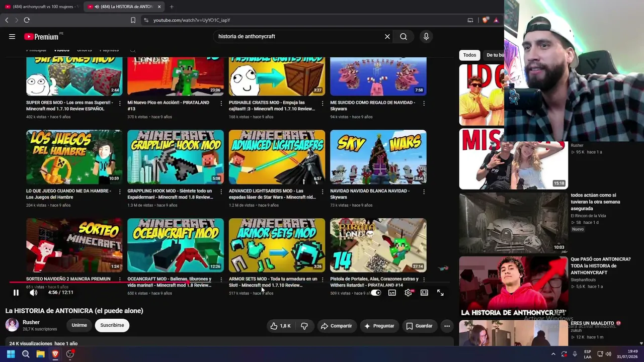The image size is (644, 362).
Task: Seek on the red video progress bar
Action: pos(229,282)
